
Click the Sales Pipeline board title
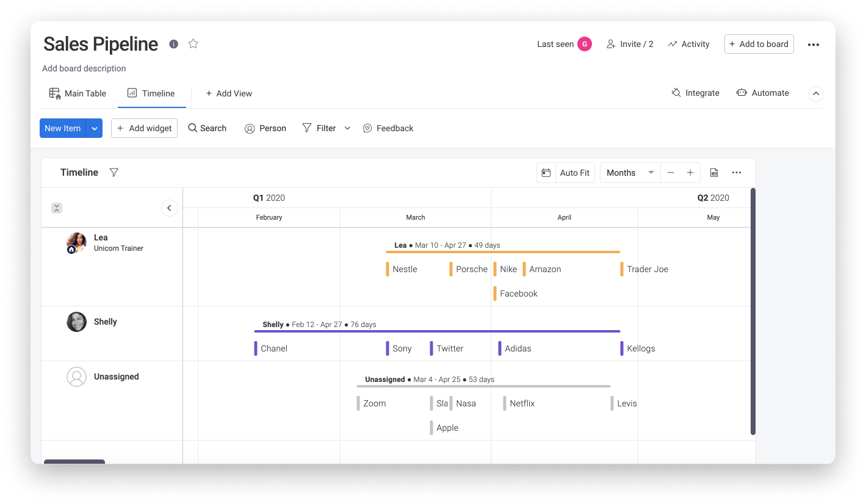click(101, 44)
